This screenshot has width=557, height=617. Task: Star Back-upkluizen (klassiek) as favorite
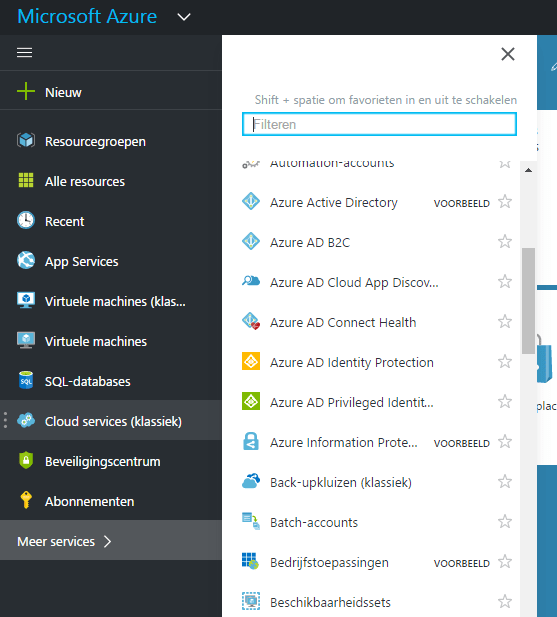[x=505, y=482]
